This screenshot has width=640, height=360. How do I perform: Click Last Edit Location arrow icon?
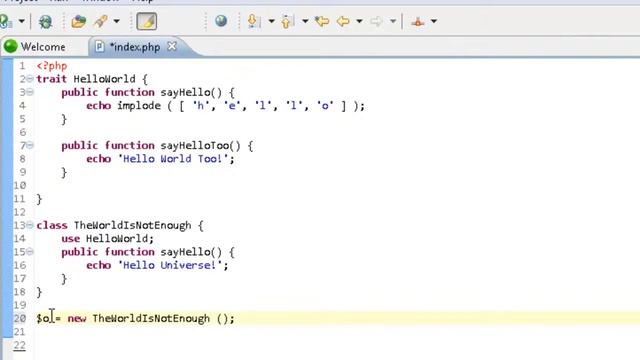click(x=322, y=21)
